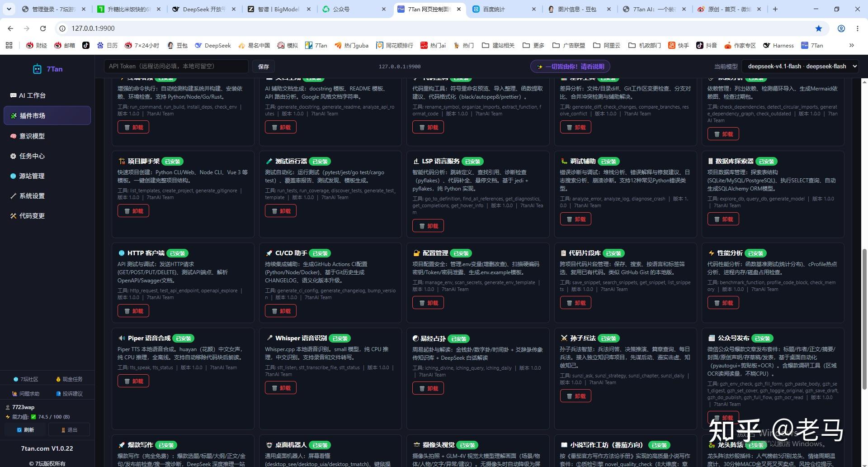This screenshot has width=868, height=467.
Task: Click the API Token input field
Action: 176,66
